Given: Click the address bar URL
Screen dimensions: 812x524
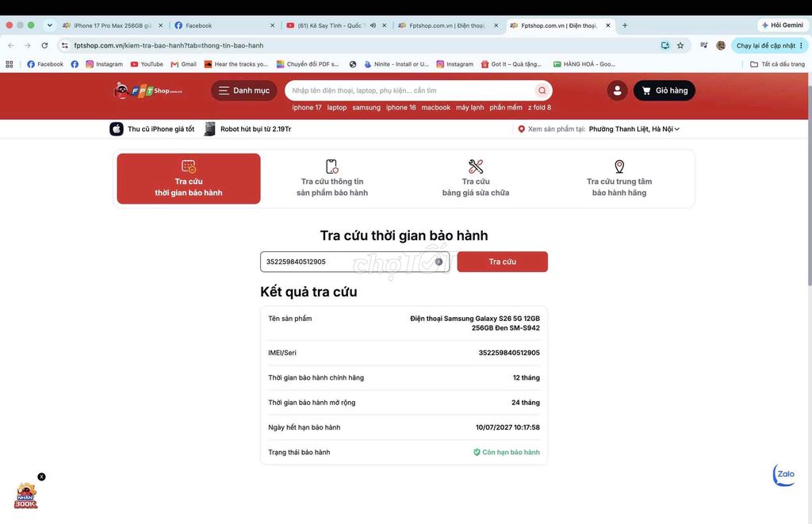Looking at the screenshot, I should pos(169,45).
